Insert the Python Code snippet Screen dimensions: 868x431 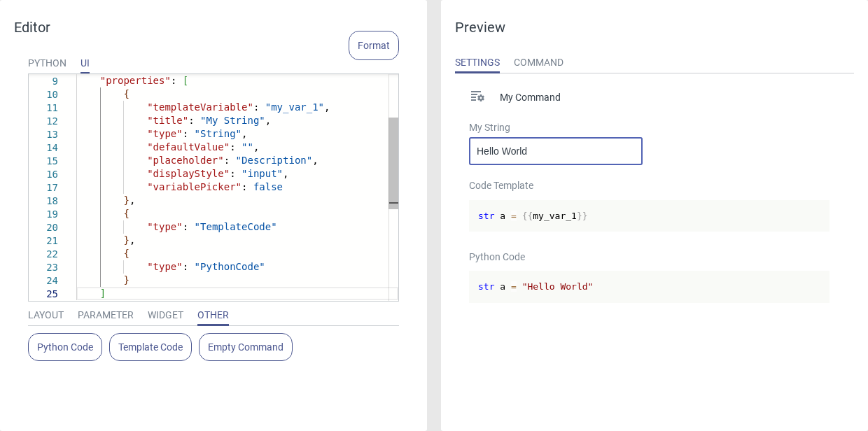(x=65, y=347)
